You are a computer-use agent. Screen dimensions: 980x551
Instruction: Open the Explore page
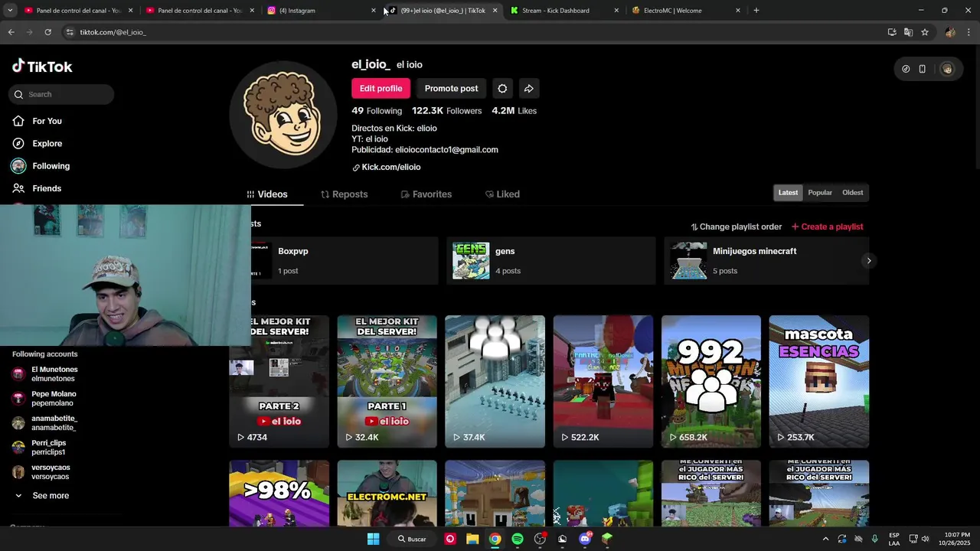[47, 143]
